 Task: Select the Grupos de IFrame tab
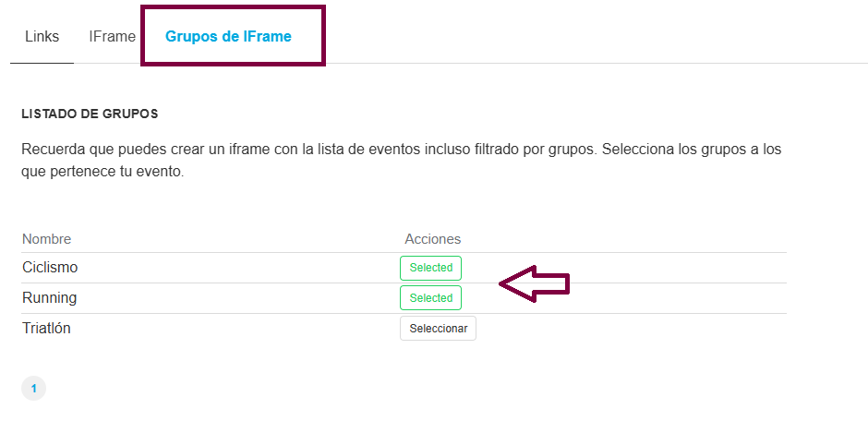tap(228, 37)
